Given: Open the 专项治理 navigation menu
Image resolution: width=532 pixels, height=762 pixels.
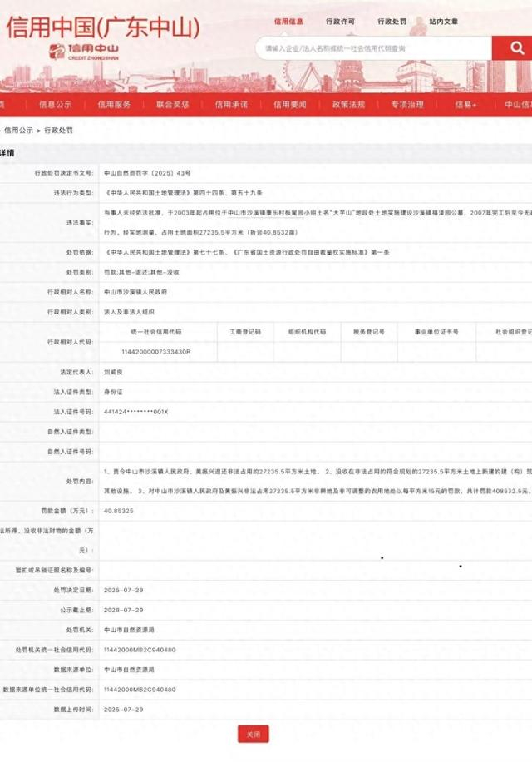Looking at the screenshot, I should click(x=407, y=105).
